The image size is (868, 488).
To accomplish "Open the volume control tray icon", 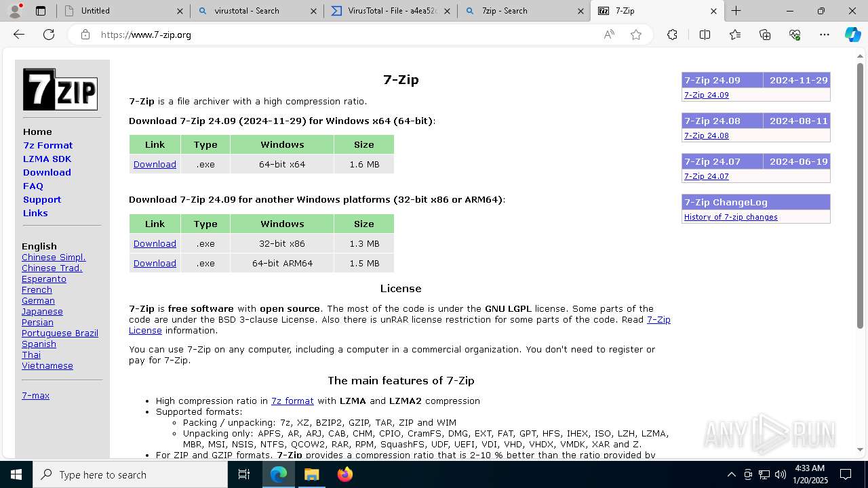I will (781, 474).
